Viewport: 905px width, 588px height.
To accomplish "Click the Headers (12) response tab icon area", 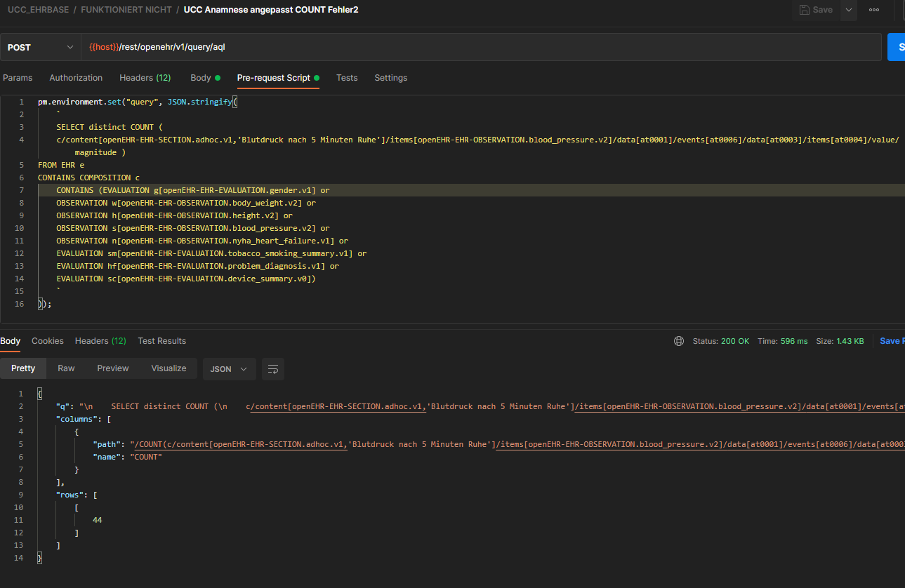I will point(100,341).
